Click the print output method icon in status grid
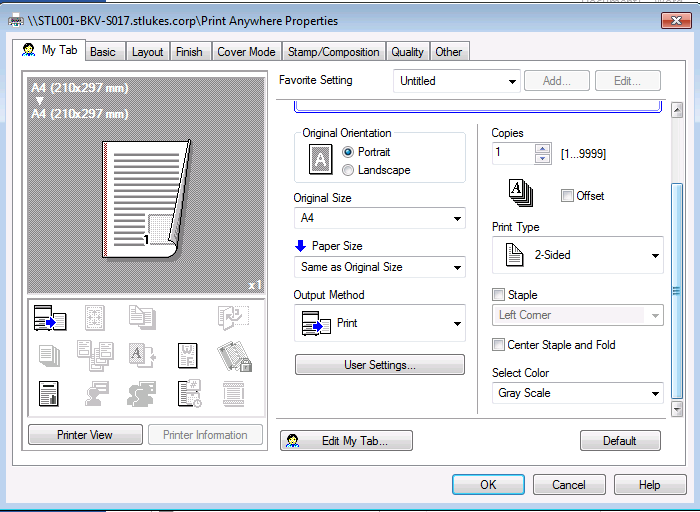The height and width of the screenshot is (512, 700). (49, 318)
